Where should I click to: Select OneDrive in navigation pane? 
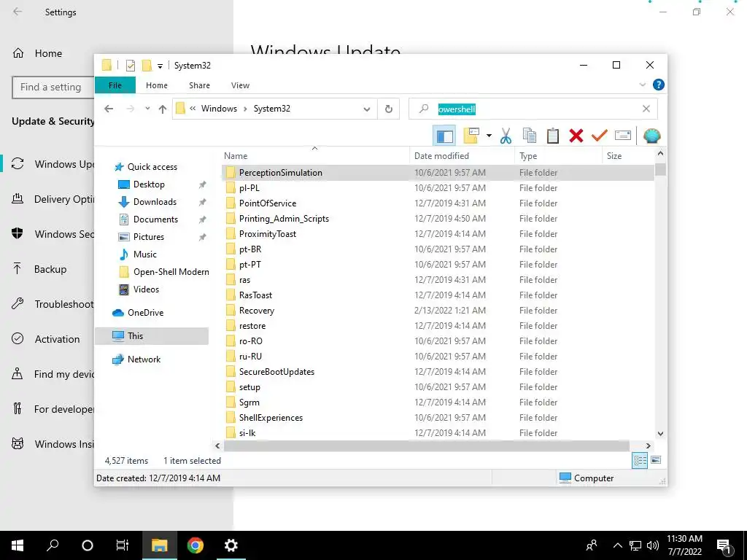point(145,312)
